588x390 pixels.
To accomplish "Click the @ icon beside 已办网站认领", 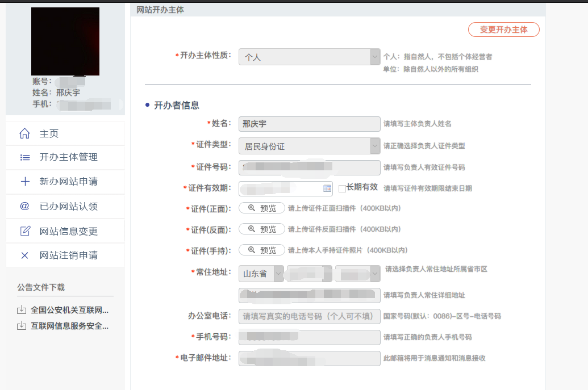I will point(25,206).
